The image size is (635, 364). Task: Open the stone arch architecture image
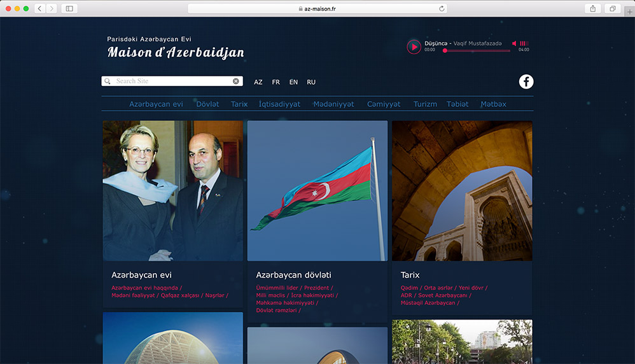point(462,191)
